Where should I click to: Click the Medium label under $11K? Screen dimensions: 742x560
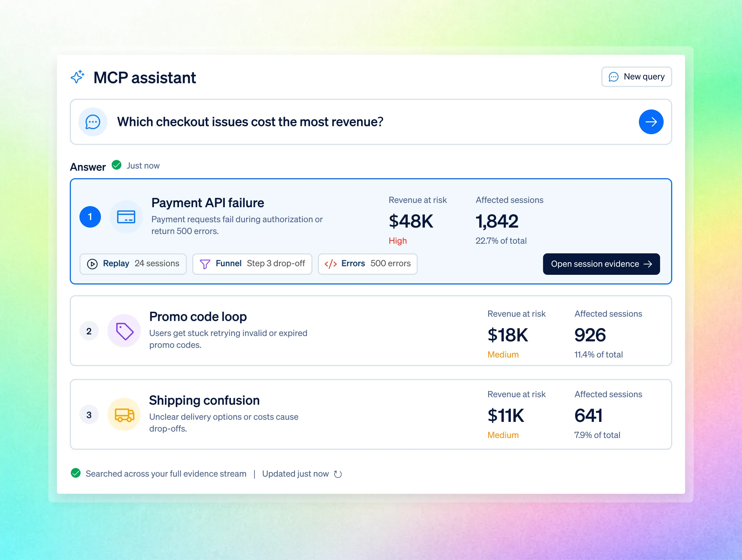pos(503,435)
